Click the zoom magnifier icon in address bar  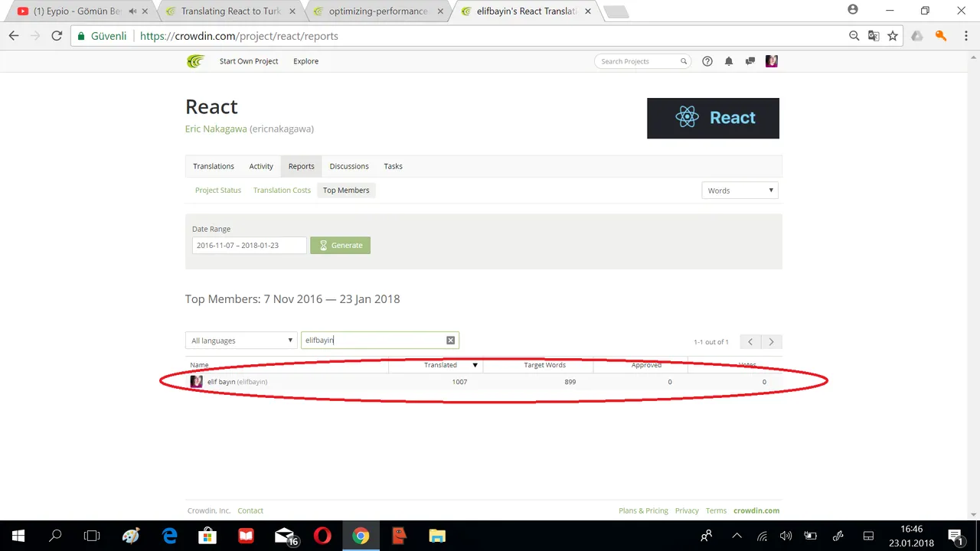(854, 36)
